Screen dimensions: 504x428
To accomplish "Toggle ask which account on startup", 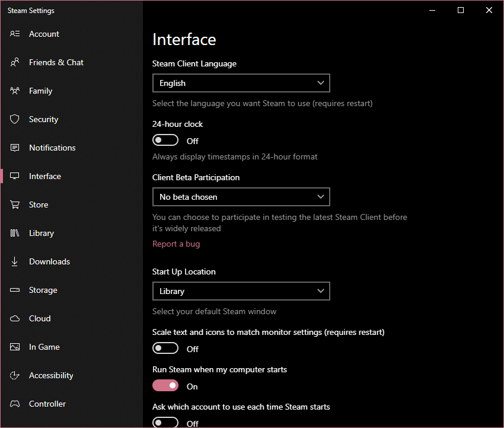I will pyautogui.click(x=165, y=422).
